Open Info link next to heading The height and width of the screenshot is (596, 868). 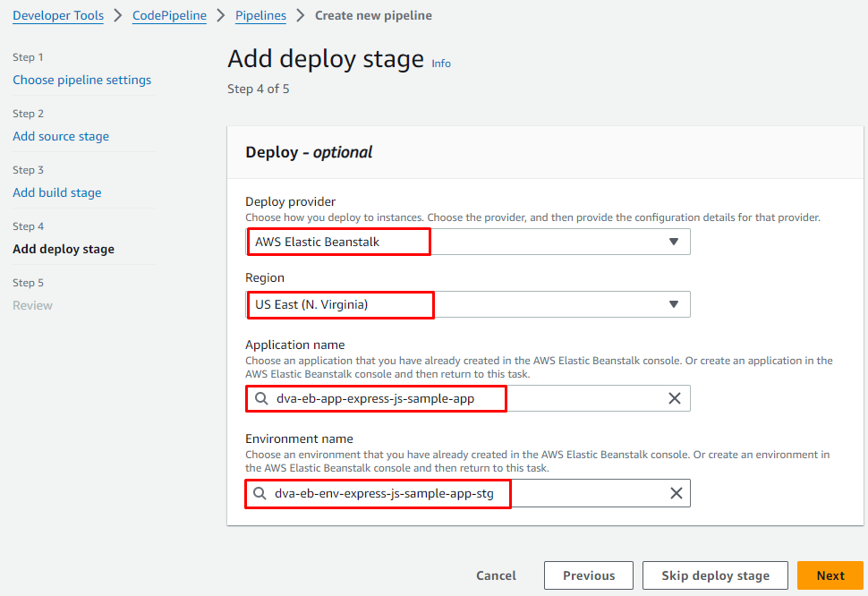coord(441,64)
